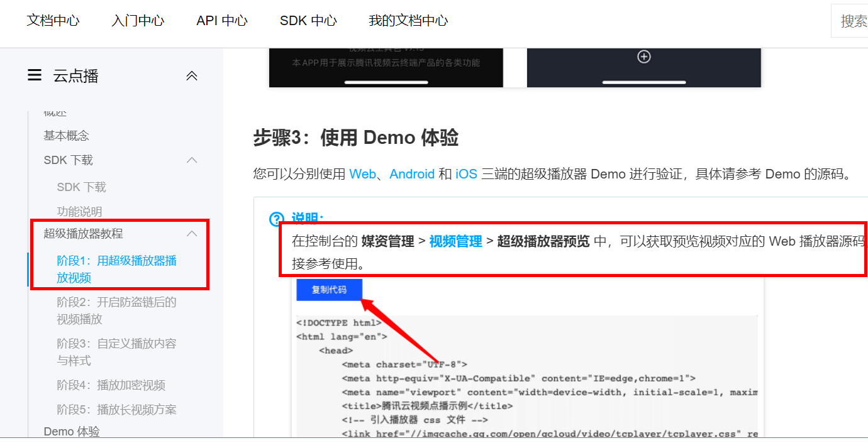Open 阶段5：播放长视频方案

pyautogui.click(x=117, y=410)
